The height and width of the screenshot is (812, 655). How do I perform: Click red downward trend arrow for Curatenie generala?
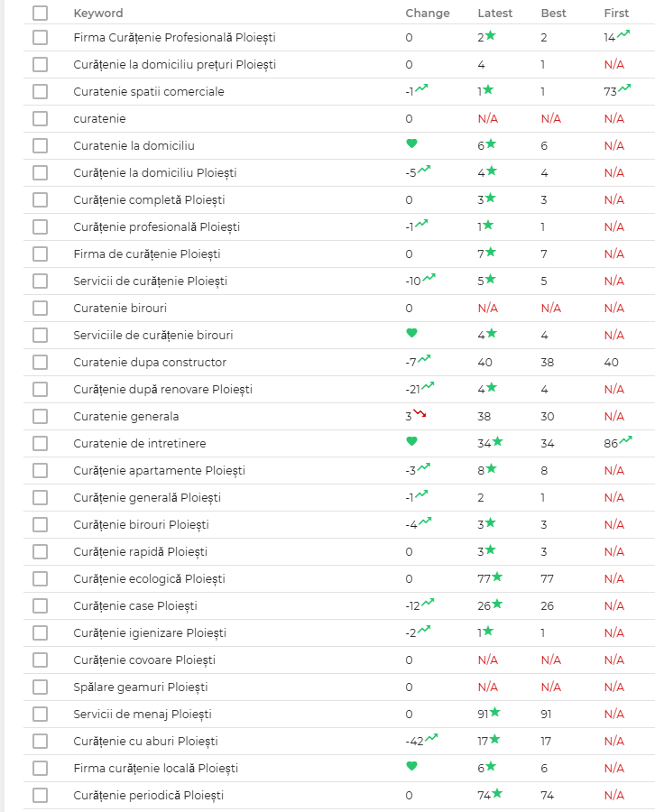point(420,414)
